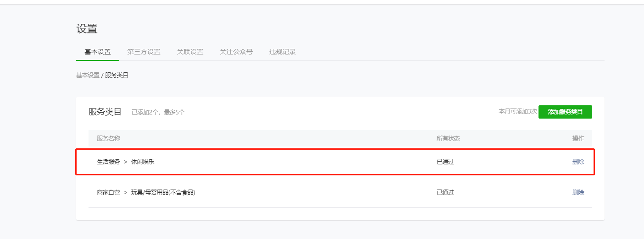
Task: Switch to the 第三方设置 tab
Action: (x=144, y=52)
